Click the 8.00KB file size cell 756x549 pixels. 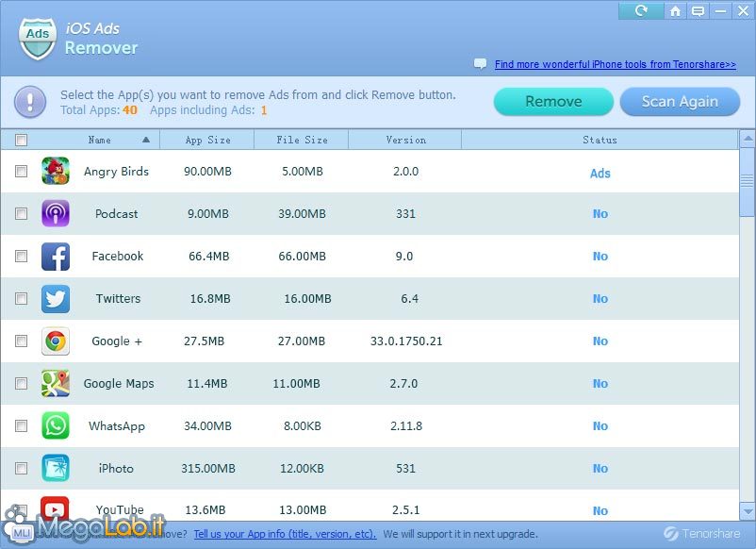pos(303,426)
